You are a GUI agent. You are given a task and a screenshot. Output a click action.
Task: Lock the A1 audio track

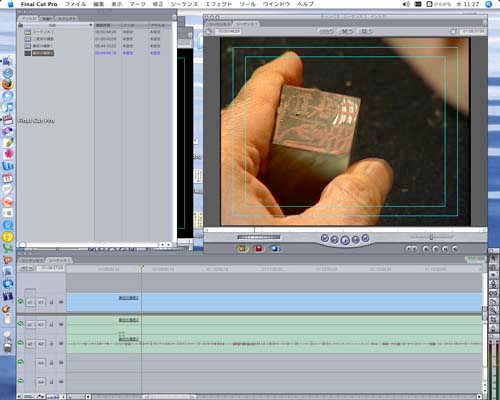point(52,324)
